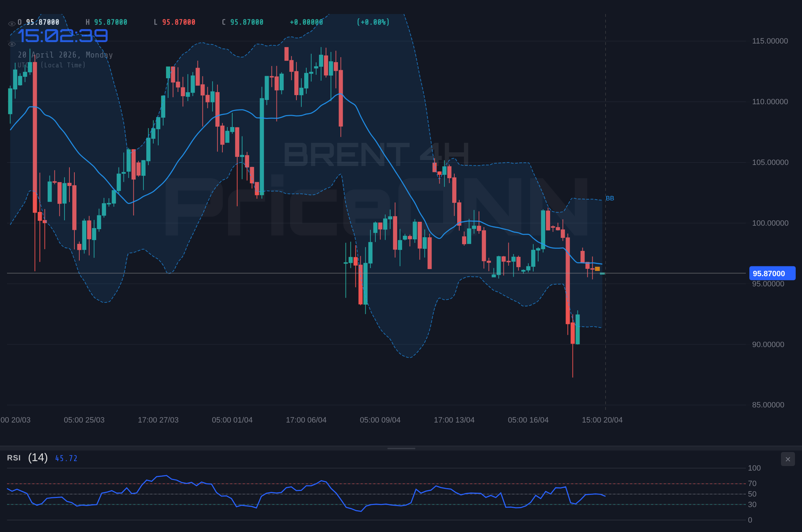802x532 pixels.
Task: Click the close price value next to C
Action: point(247,22)
